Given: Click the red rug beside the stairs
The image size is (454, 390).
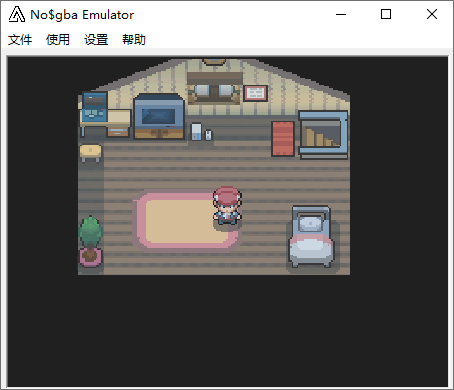Looking at the screenshot, I should pyautogui.click(x=283, y=138).
